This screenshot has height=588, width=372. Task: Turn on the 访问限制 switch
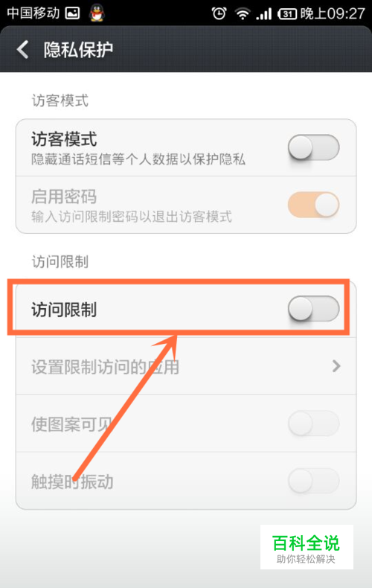313,309
